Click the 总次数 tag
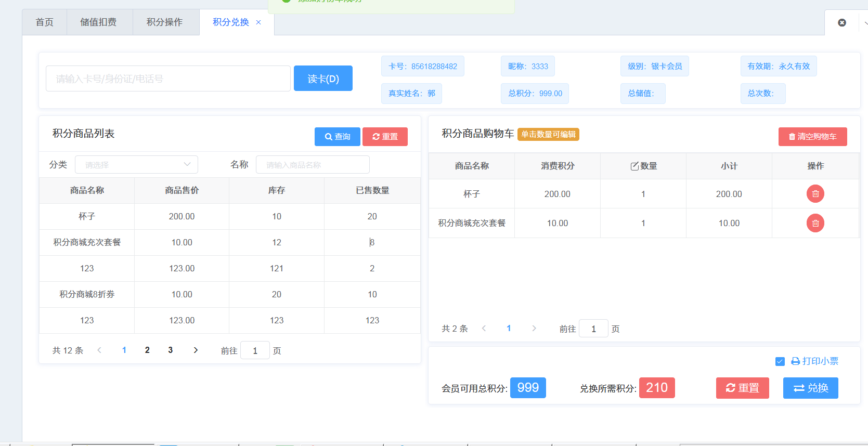The image size is (868, 446). pyautogui.click(x=763, y=94)
